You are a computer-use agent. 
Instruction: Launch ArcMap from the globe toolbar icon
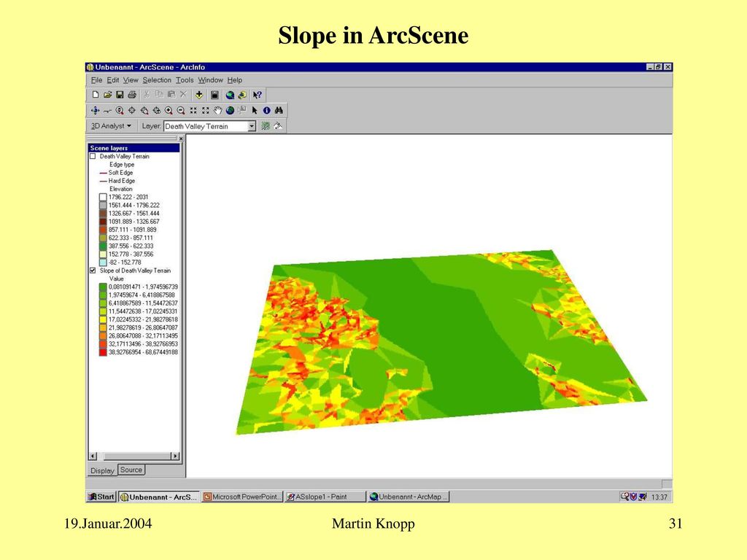point(230,95)
